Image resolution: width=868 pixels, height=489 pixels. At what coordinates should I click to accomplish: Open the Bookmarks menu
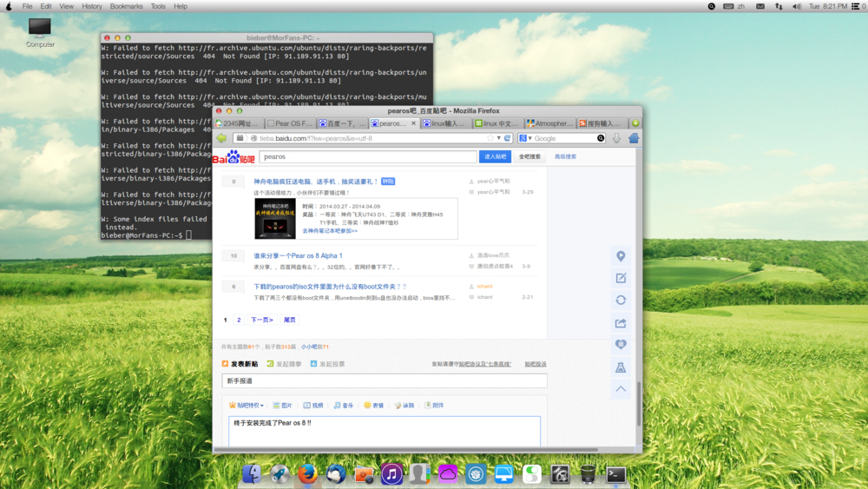126,6
